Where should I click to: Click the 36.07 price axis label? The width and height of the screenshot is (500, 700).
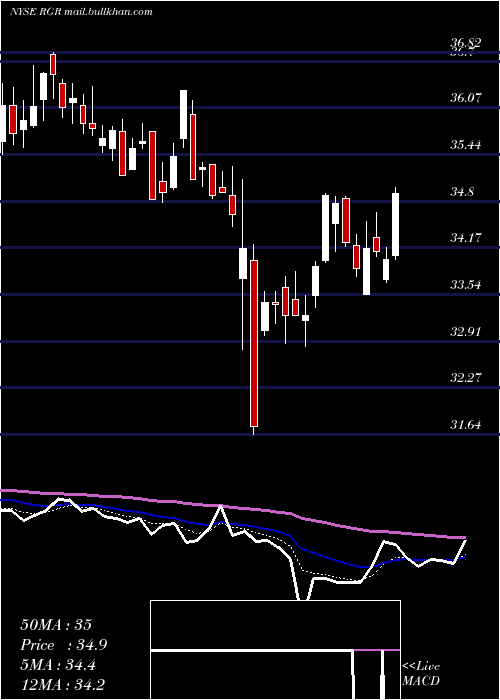pos(466,97)
